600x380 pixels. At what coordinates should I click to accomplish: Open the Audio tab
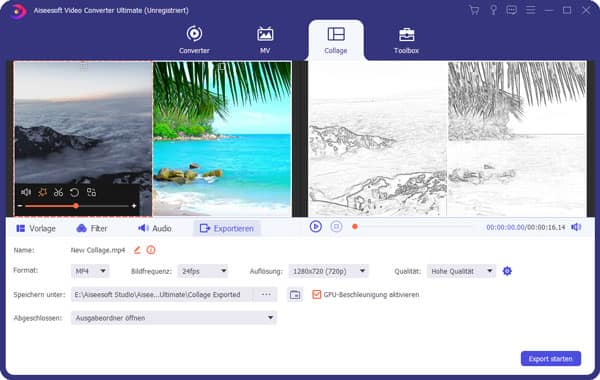(x=155, y=228)
